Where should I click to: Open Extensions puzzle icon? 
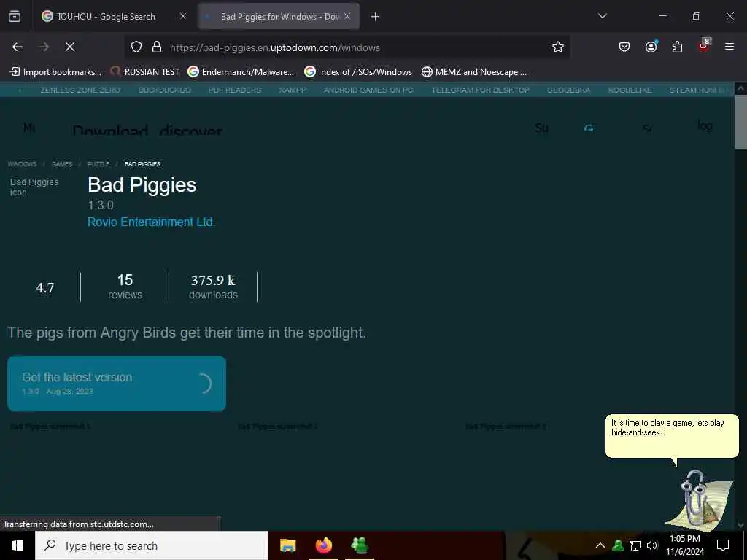click(677, 47)
